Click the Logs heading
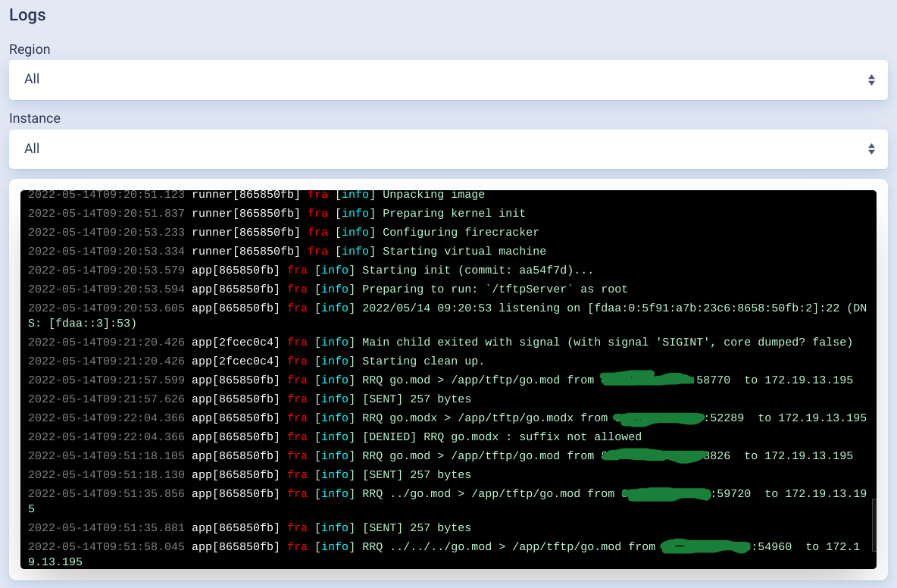This screenshot has width=897, height=588. 27,15
